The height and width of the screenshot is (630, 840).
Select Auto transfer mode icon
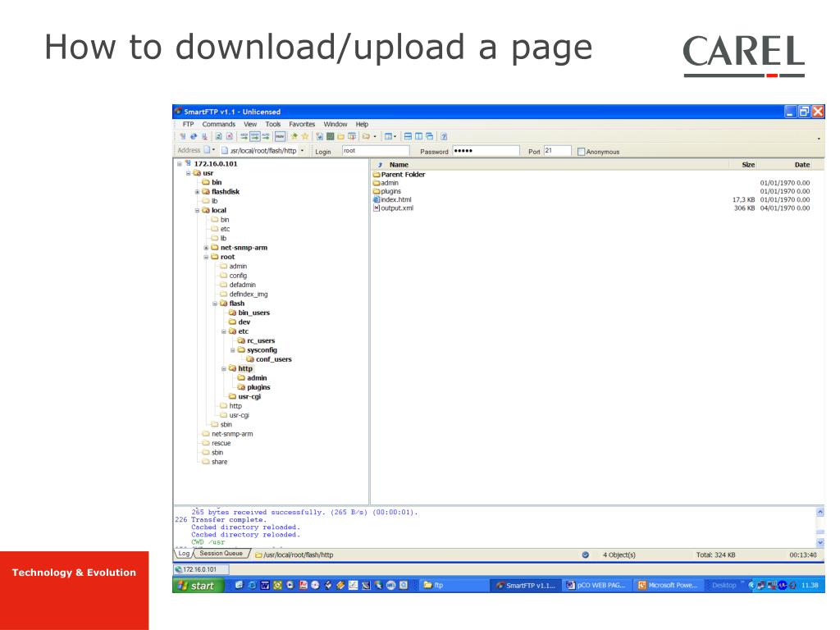click(x=266, y=137)
